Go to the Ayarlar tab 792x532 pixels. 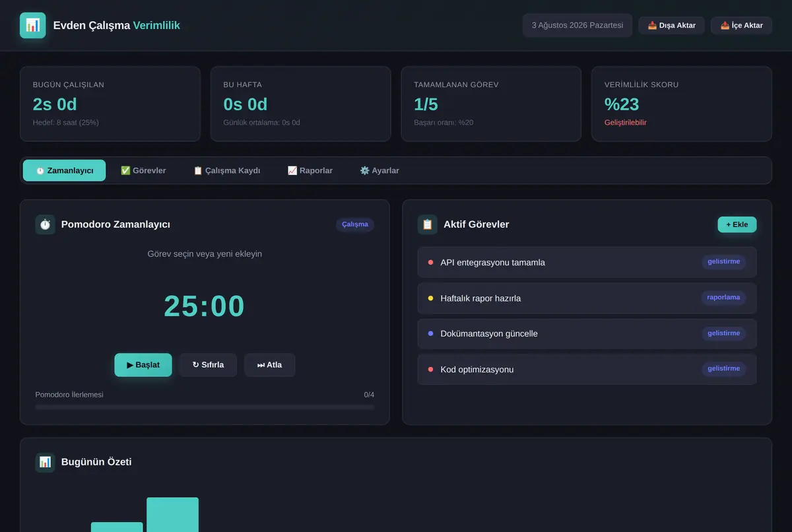click(379, 170)
